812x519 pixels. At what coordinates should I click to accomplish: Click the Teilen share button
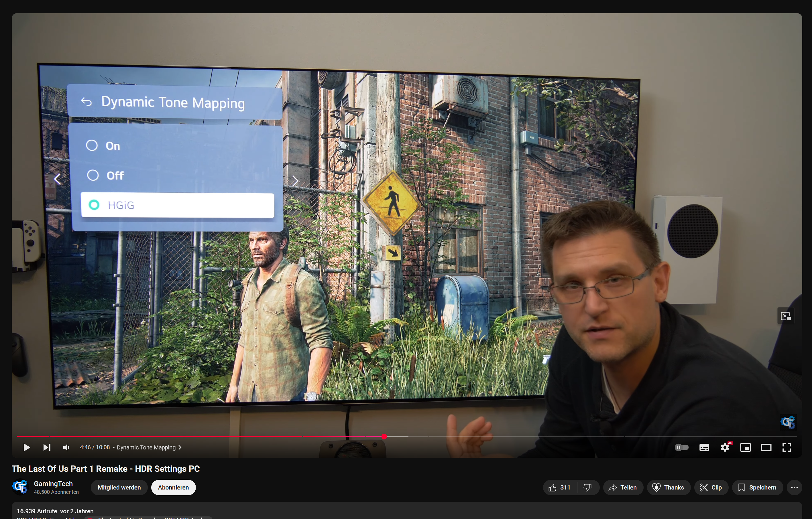[623, 487]
